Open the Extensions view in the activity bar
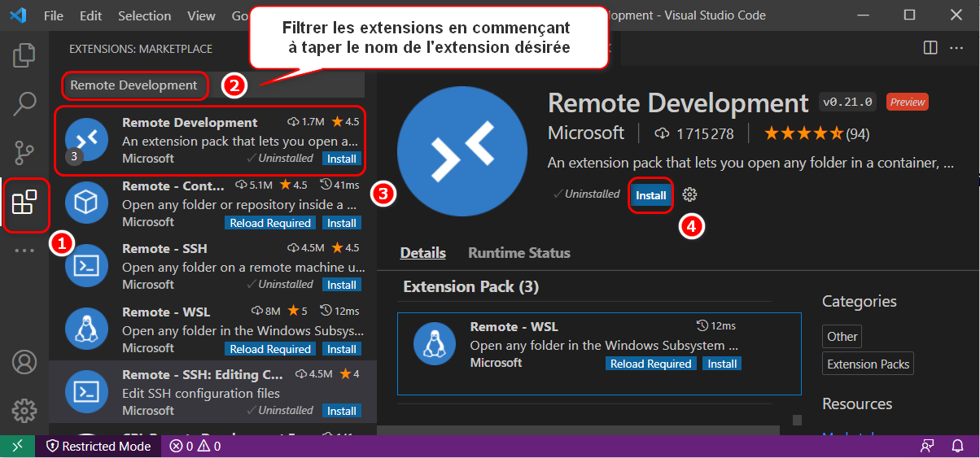980x458 pixels. [24, 202]
